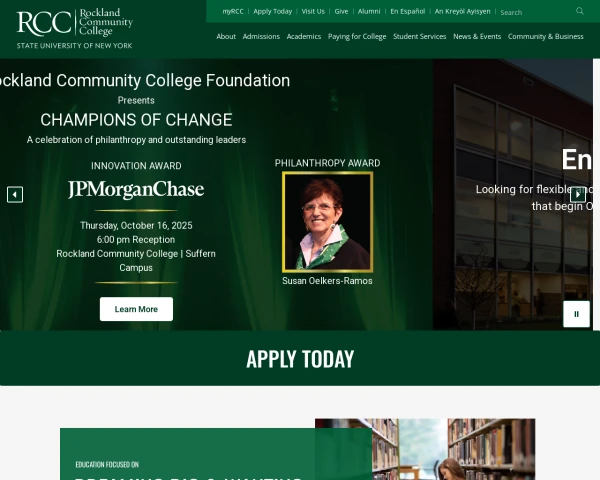Viewport: 600px width, 480px height.
Task: Expand Student Services menu
Action: point(419,36)
